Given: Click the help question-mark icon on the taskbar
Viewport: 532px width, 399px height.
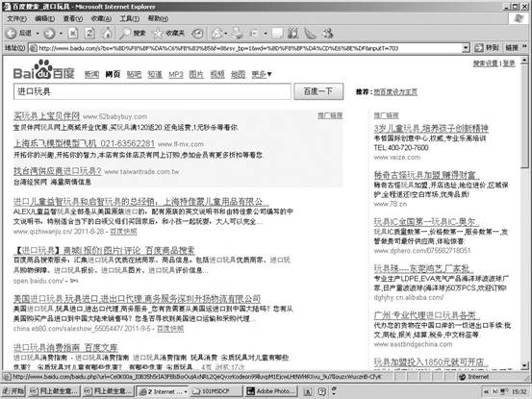Looking at the screenshot, I should (321, 391).
